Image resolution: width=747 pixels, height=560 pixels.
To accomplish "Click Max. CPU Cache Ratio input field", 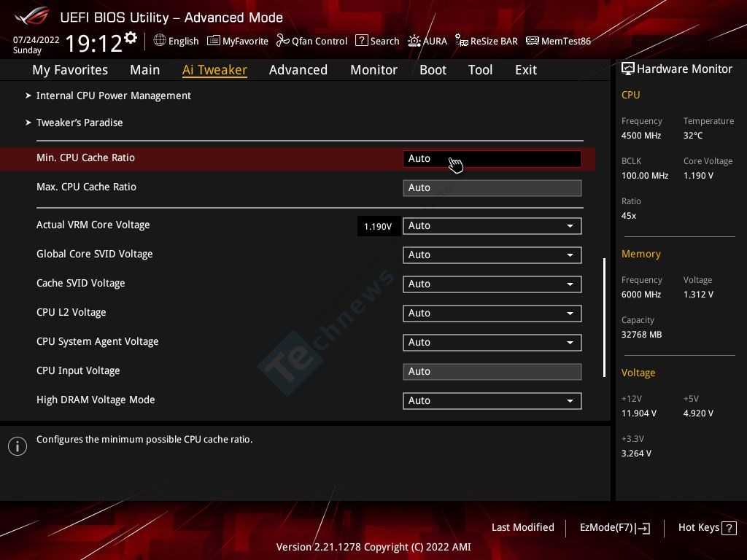I will coord(492,187).
